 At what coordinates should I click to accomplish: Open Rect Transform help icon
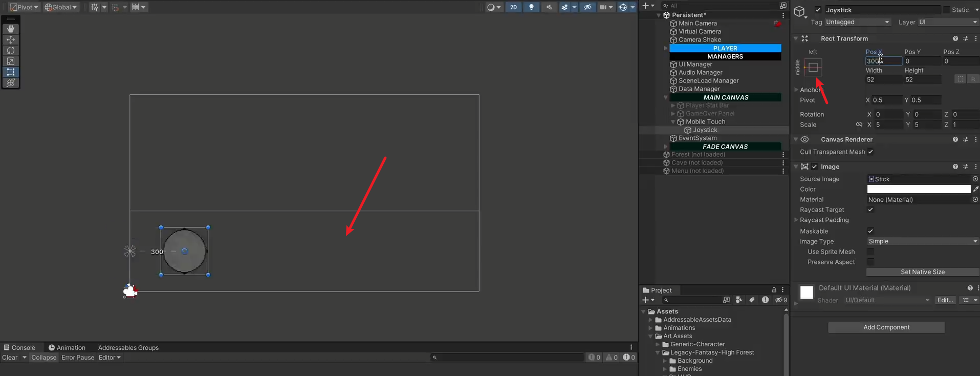coord(955,38)
